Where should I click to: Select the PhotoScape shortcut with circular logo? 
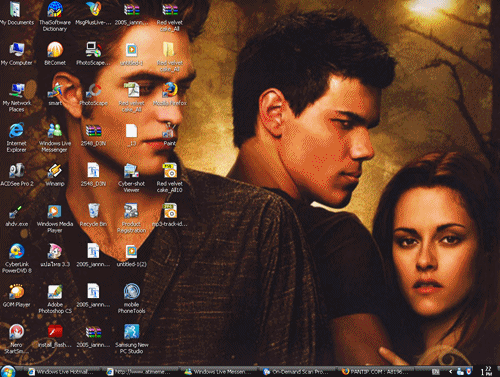pyautogui.click(x=93, y=94)
